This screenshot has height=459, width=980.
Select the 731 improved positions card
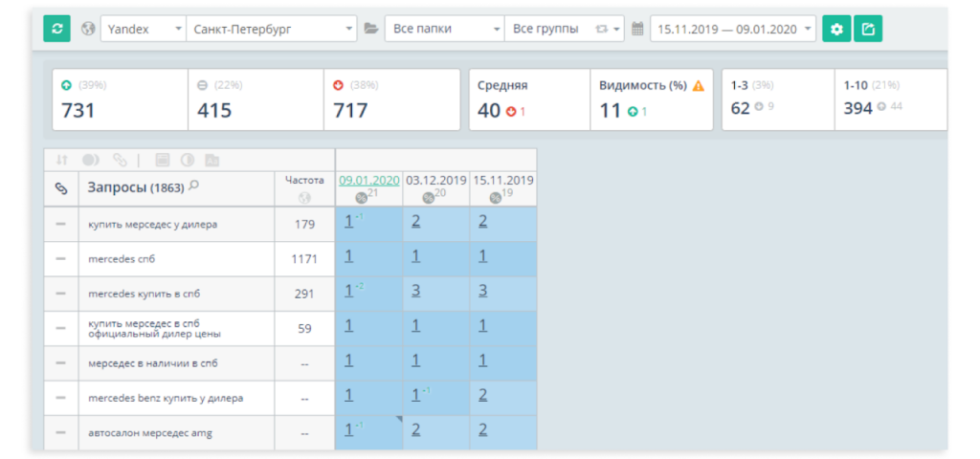pyautogui.click(x=120, y=99)
